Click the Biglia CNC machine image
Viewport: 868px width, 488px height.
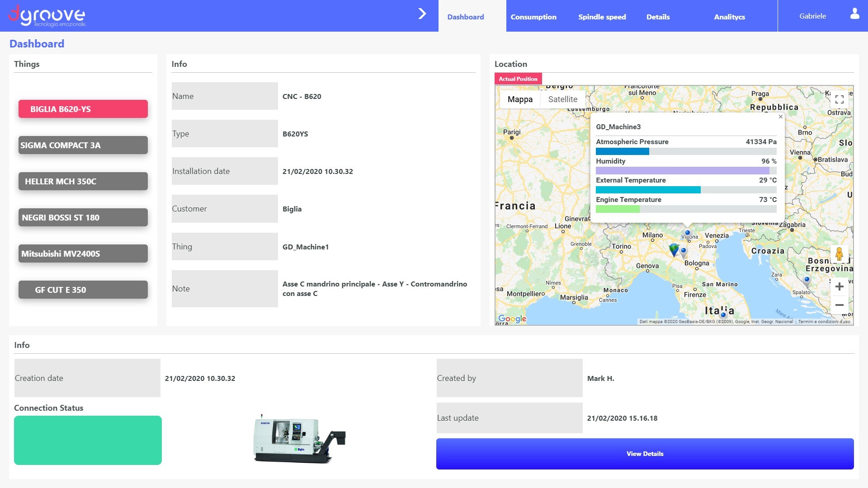pos(299,438)
